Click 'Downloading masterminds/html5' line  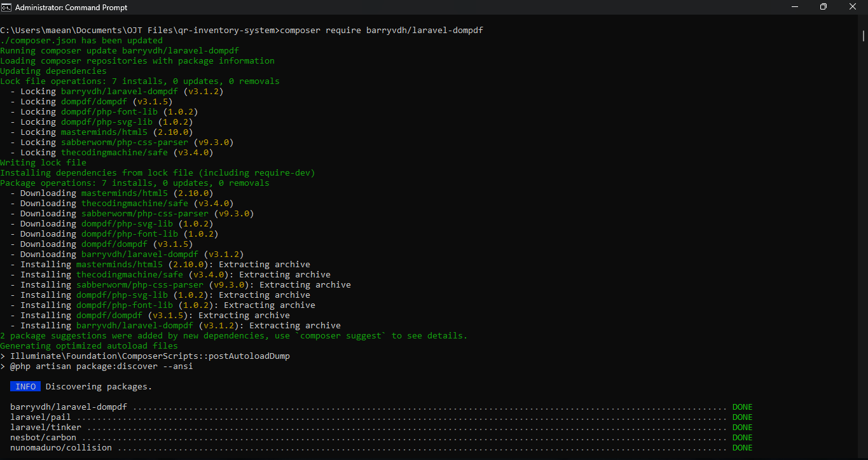(x=116, y=193)
